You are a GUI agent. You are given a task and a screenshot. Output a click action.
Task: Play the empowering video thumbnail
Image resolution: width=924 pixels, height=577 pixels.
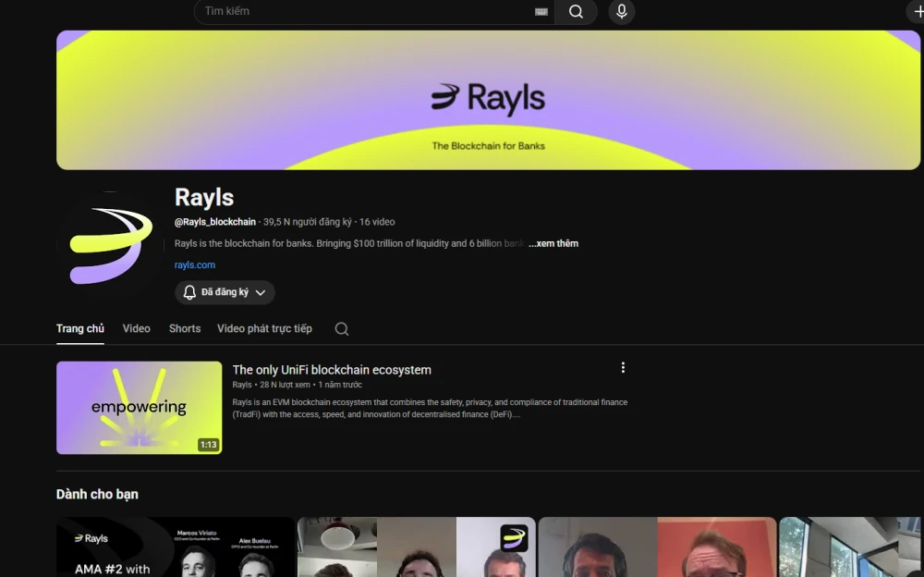click(x=139, y=407)
